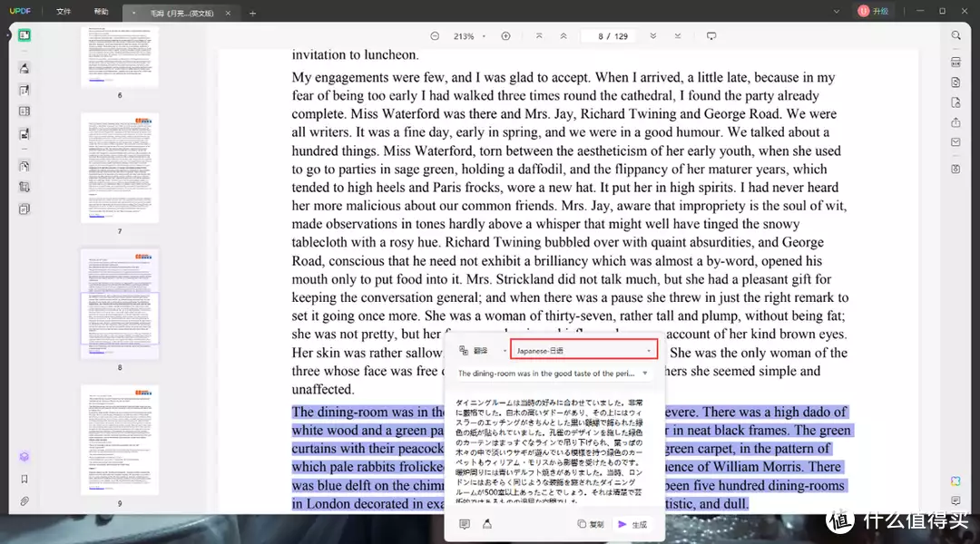Open page 7 thumbnail
This screenshot has height=544, width=980.
tap(120, 168)
